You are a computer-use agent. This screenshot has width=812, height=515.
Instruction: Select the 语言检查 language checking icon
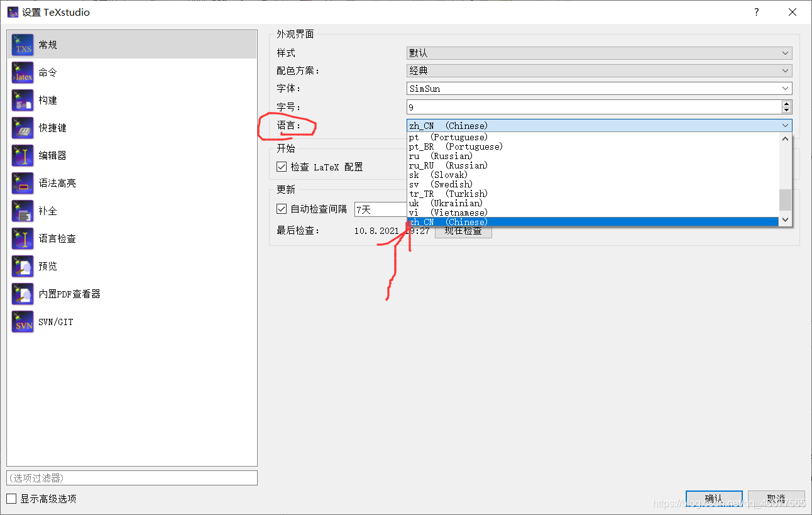(x=23, y=238)
